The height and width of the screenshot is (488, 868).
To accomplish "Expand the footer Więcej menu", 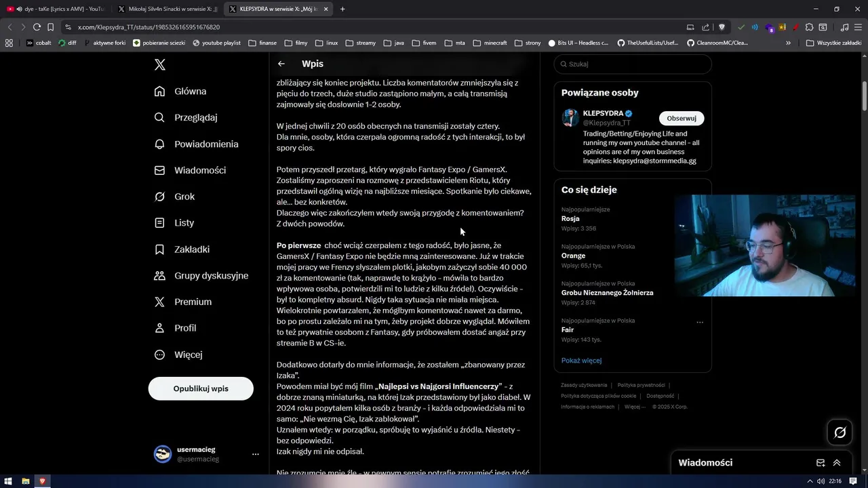I will coord(635,407).
